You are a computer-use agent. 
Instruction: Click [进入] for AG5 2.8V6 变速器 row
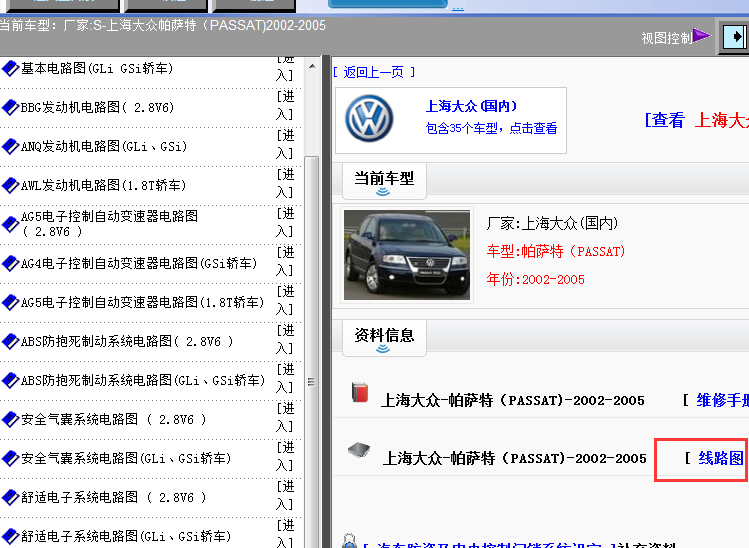285,223
